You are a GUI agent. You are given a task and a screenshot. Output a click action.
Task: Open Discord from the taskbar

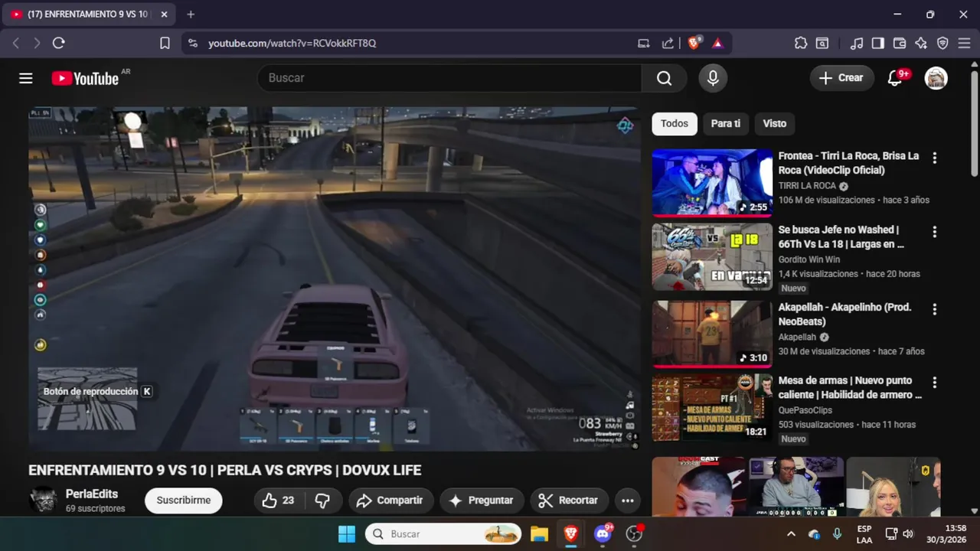[x=603, y=533]
